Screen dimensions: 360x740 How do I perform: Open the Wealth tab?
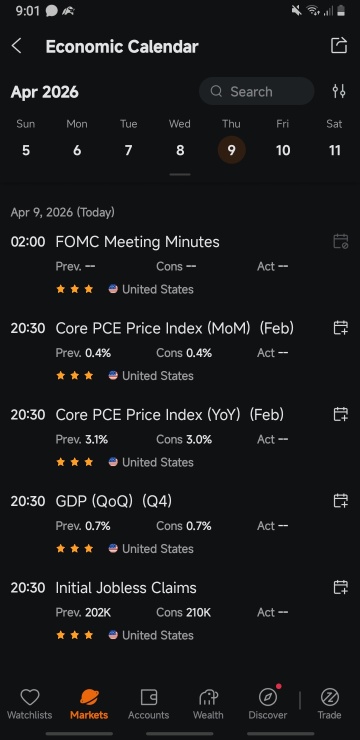pos(208,704)
